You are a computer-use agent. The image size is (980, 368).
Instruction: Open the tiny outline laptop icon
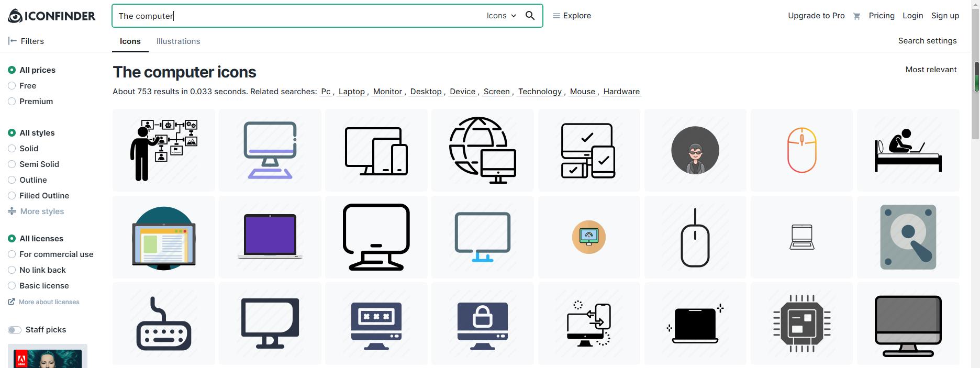click(x=801, y=237)
